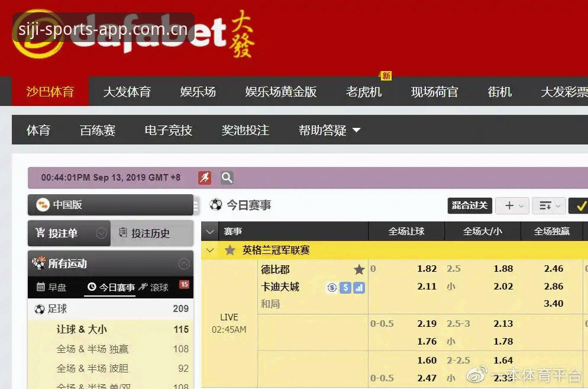Open the 街机 tab
The height and width of the screenshot is (389, 588).
coord(500,92)
